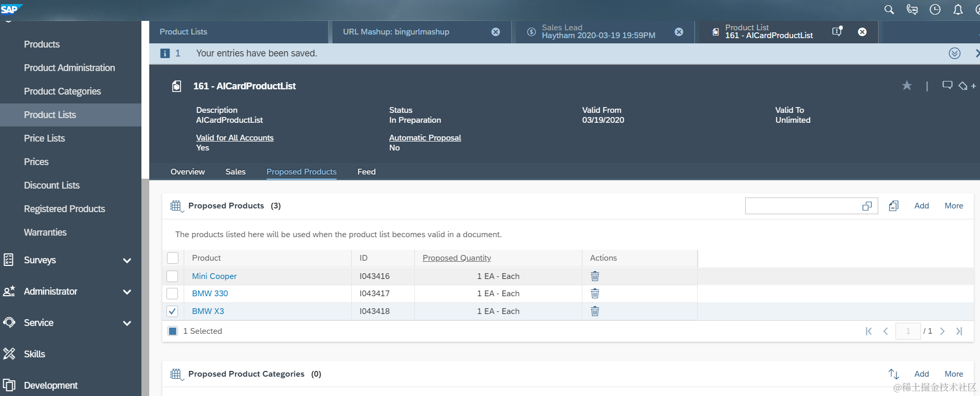
Task: Open the BMW X3 product link
Action: [208, 311]
